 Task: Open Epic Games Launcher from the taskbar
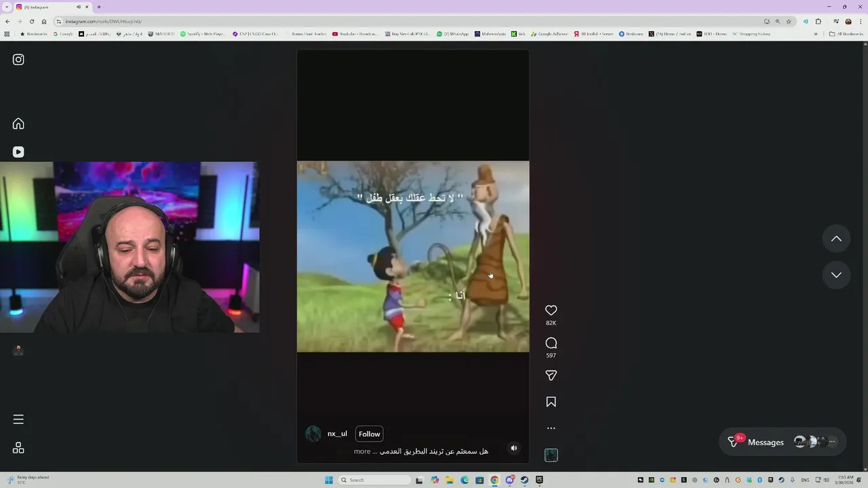coord(539,480)
